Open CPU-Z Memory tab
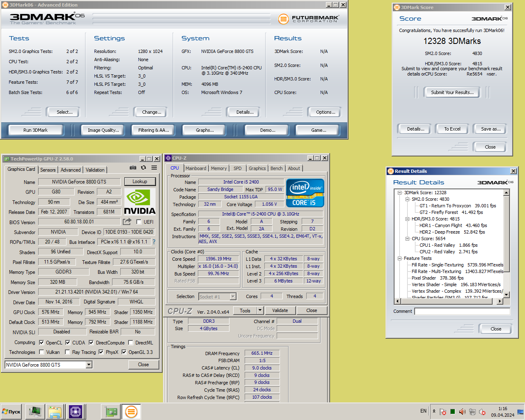525x420 pixels. (x=219, y=168)
